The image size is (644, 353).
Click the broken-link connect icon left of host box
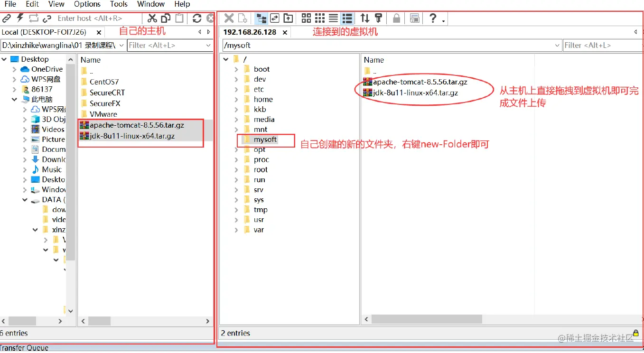(47, 19)
